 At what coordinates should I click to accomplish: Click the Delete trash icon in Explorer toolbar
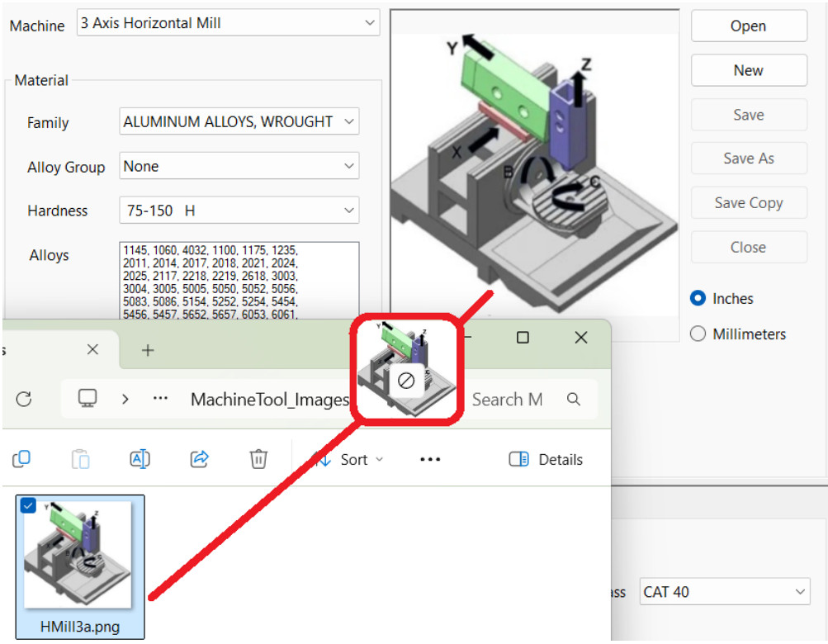point(258,459)
